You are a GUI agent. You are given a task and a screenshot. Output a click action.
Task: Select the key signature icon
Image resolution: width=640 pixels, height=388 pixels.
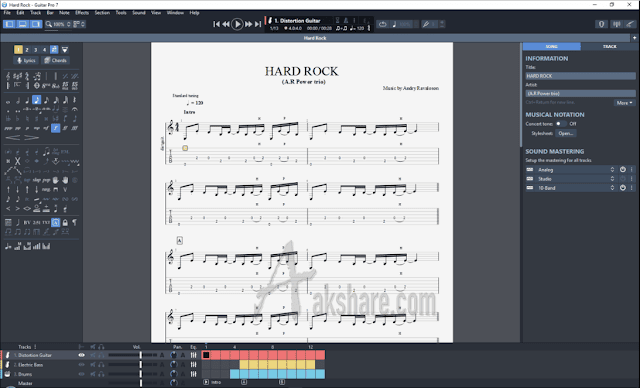click(x=18, y=76)
